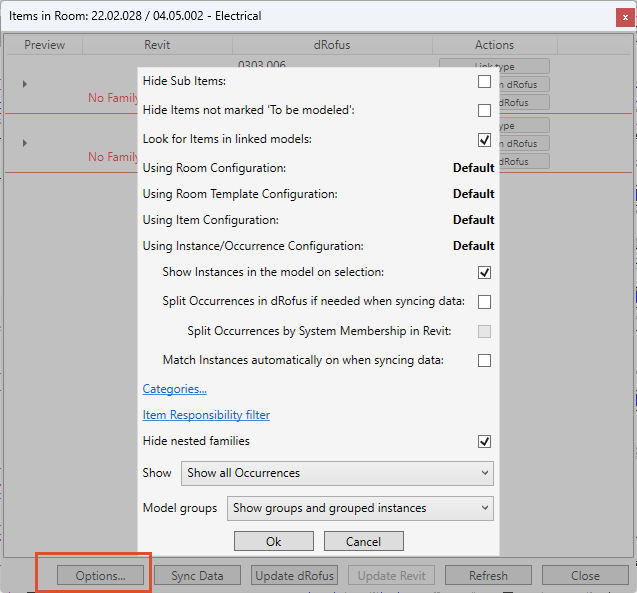Enable the Hide Sub Items checkbox
Viewport: 637px width, 593px height.
484,82
